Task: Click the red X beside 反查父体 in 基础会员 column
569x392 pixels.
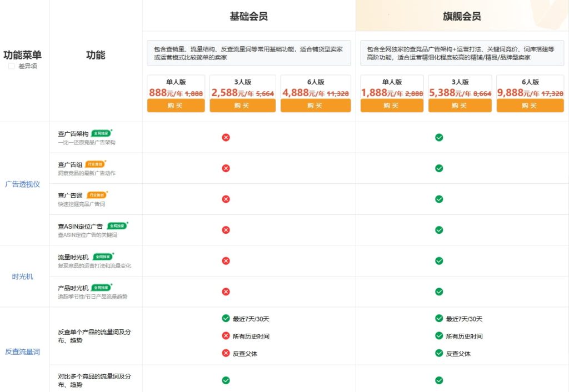Action: 226,352
